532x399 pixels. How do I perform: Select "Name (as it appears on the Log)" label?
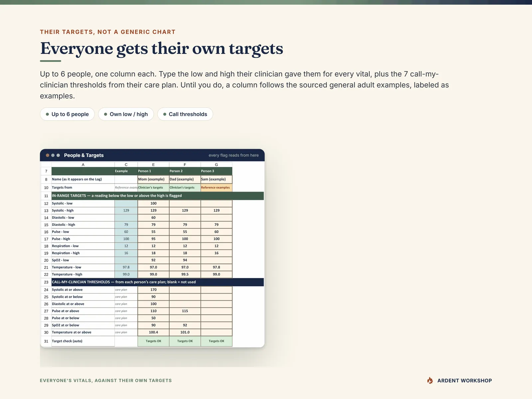pyautogui.click(x=77, y=179)
